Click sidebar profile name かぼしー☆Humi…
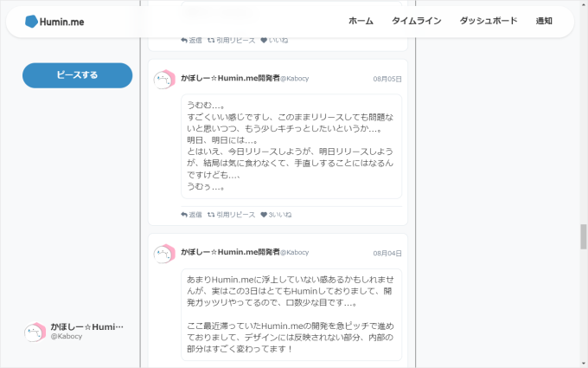 click(87, 326)
